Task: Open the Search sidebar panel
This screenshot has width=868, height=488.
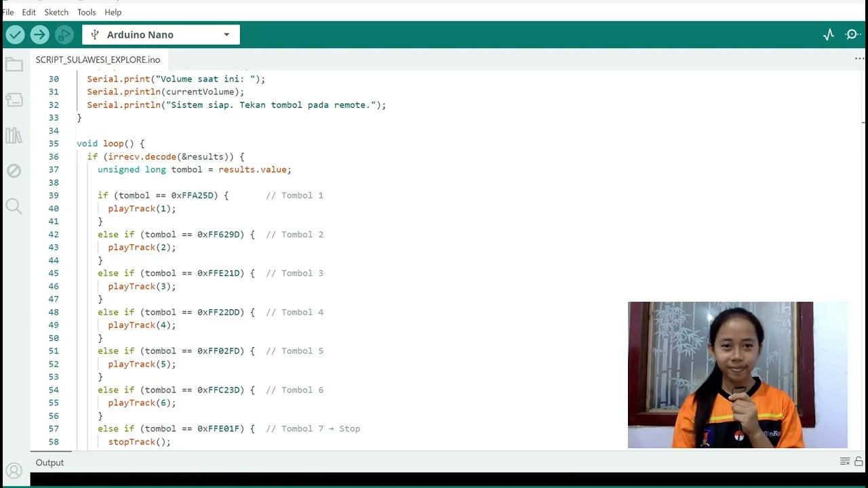Action: (14, 206)
